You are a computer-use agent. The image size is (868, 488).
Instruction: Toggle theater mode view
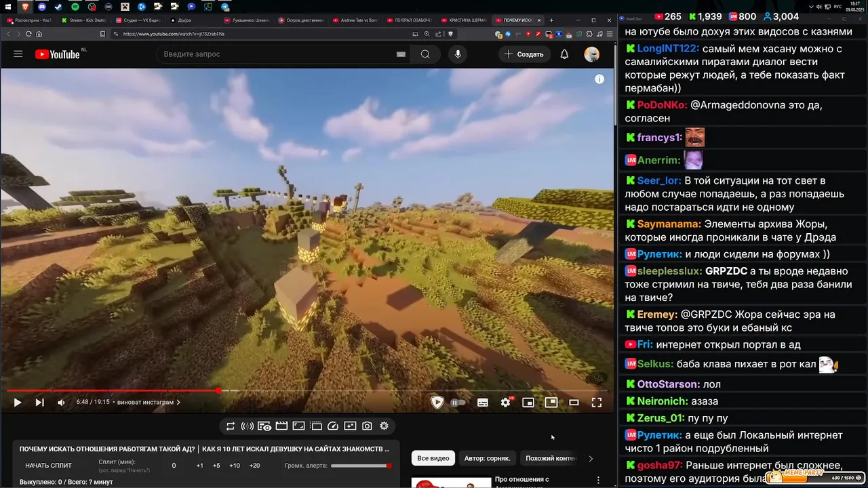(x=574, y=403)
